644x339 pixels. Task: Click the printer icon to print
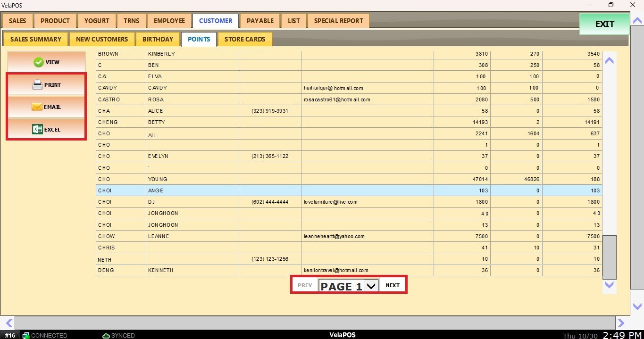37,85
